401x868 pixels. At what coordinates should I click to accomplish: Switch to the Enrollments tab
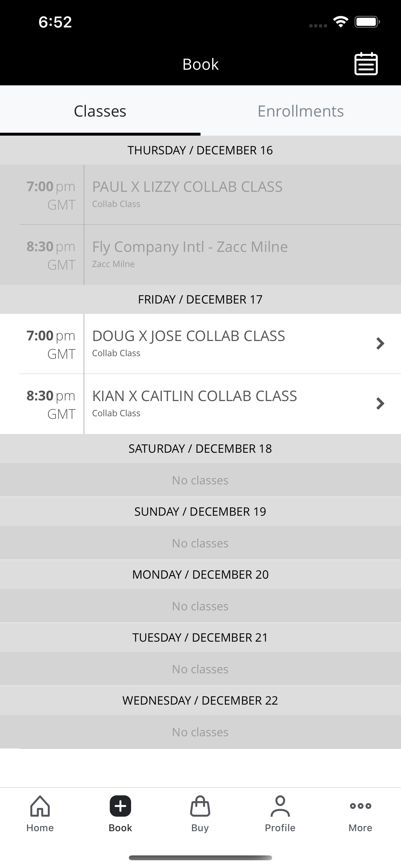[x=301, y=111]
